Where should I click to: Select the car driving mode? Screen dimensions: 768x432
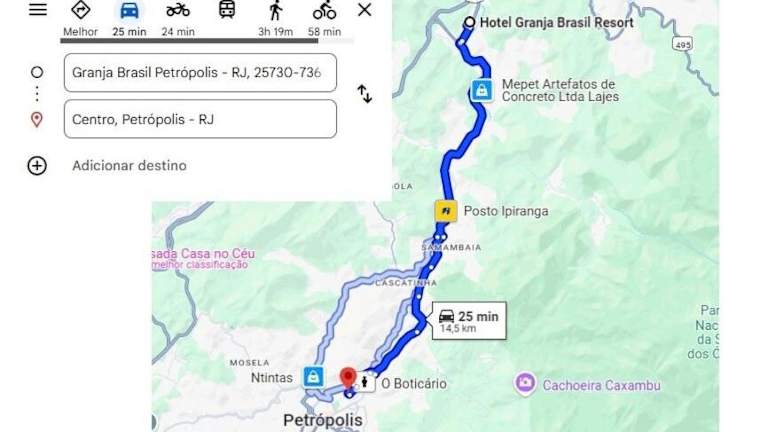[x=129, y=19]
